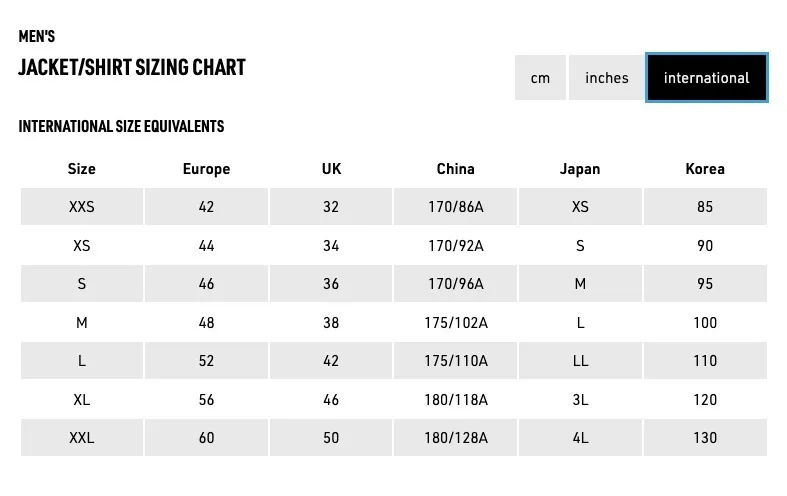Click the Japan LL size cell

(580, 360)
